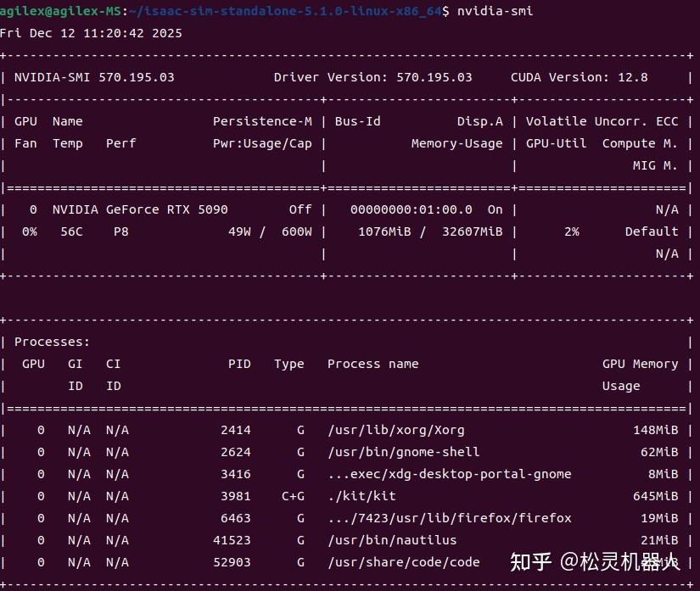The image size is (700, 591).
Task: Select the GPU-Util 2% value
Action: point(574,231)
